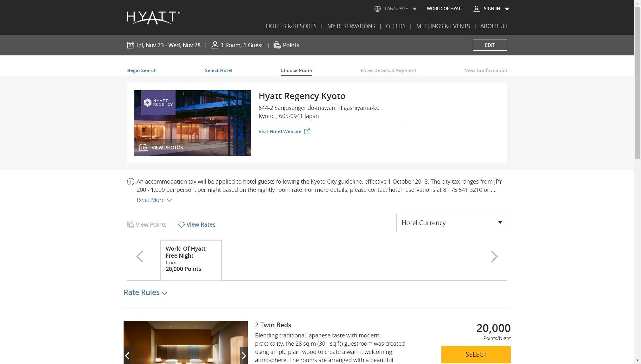The image size is (641, 364).
Task: Go to Select Hotel step
Action: (x=218, y=71)
